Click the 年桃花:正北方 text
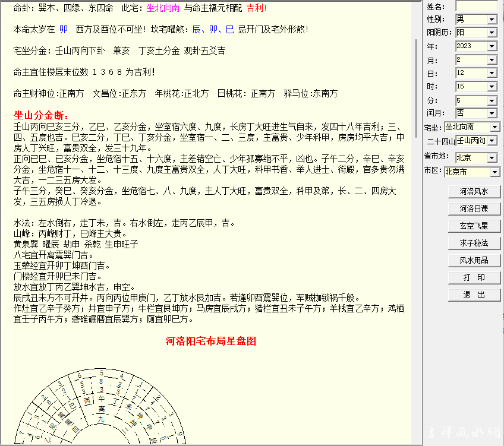504x446 pixels. [x=182, y=94]
